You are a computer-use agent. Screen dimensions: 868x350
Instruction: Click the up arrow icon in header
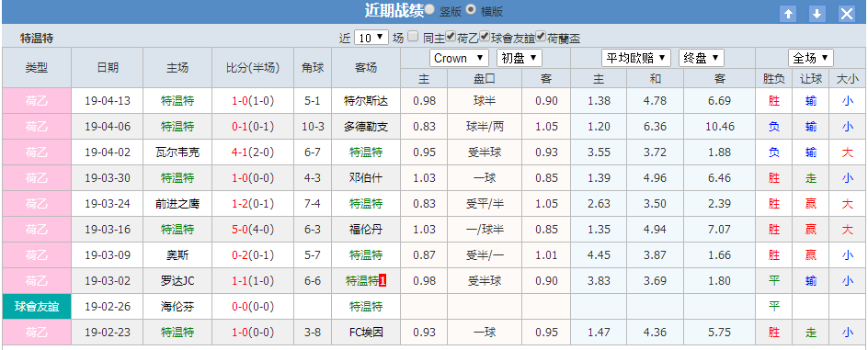point(788,14)
